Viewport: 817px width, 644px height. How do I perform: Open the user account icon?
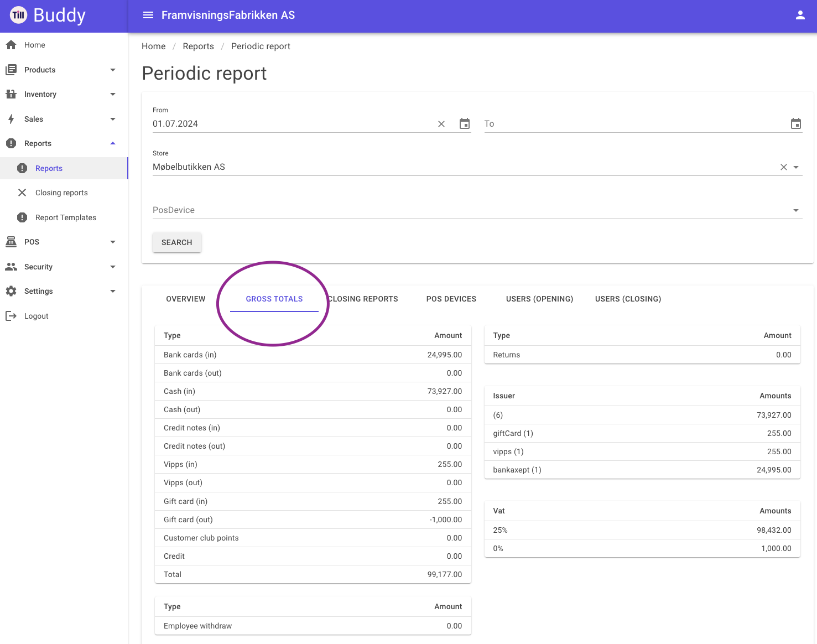coord(800,15)
